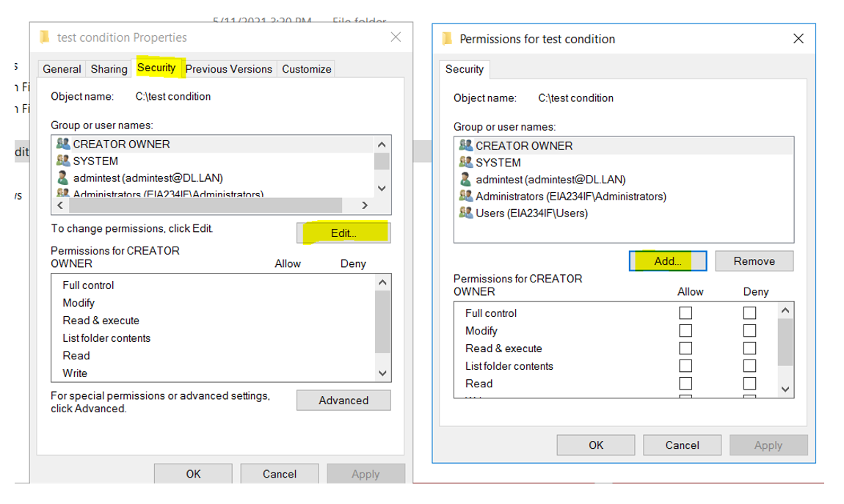This screenshot has width=844, height=504.
Task: Switch to the Sharing tab
Action: (109, 68)
